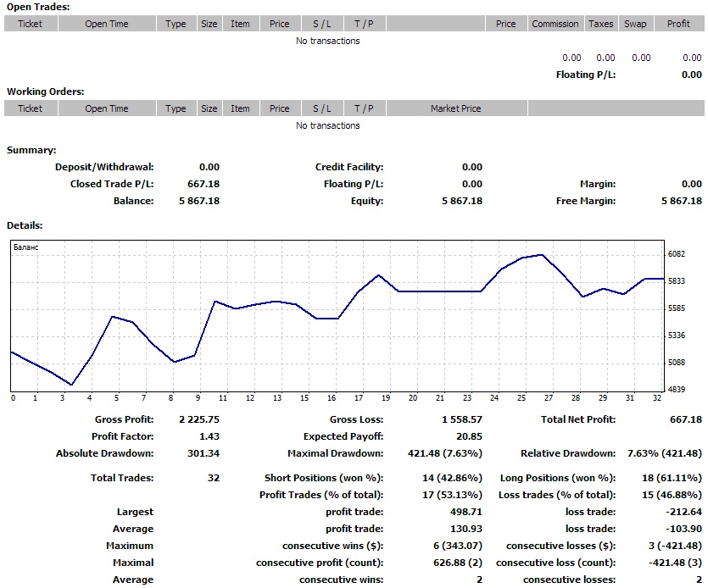This screenshot has width=708, height=588.
Task: Click the Market Price column header
Action: coord(455,108)
